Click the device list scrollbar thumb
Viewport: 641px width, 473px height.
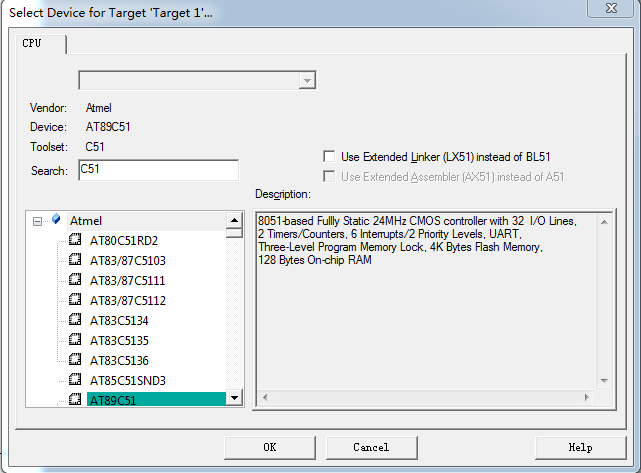click(x=234, y=233)
